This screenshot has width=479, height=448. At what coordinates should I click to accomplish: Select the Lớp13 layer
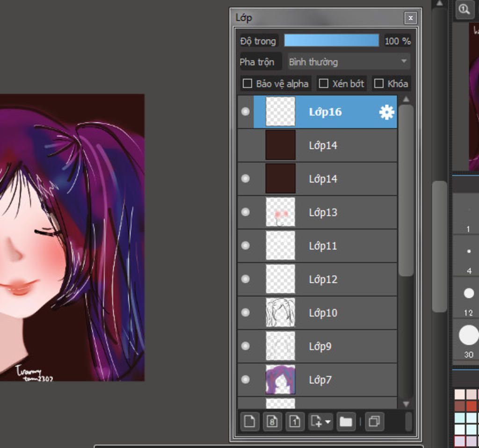318,212
